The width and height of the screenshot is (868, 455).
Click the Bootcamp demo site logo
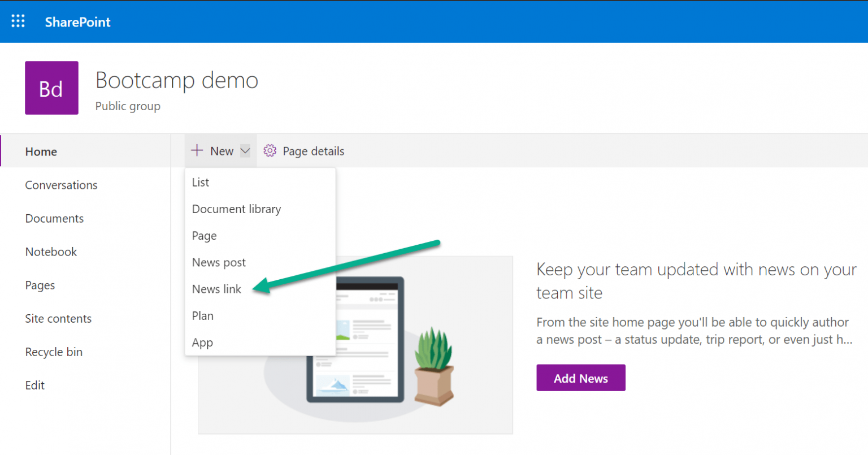coord(51,88)
